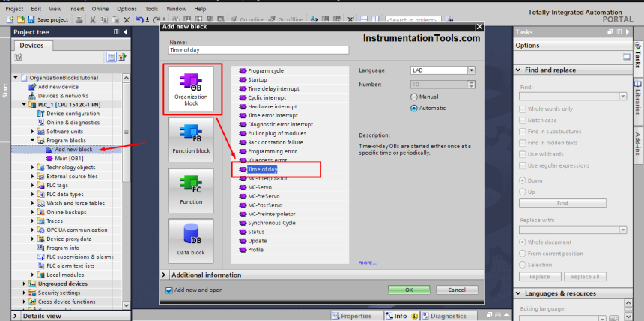Screen dimensions: 644x321
Task: Click the Delete X icon in toolbar
Action: 127,19
